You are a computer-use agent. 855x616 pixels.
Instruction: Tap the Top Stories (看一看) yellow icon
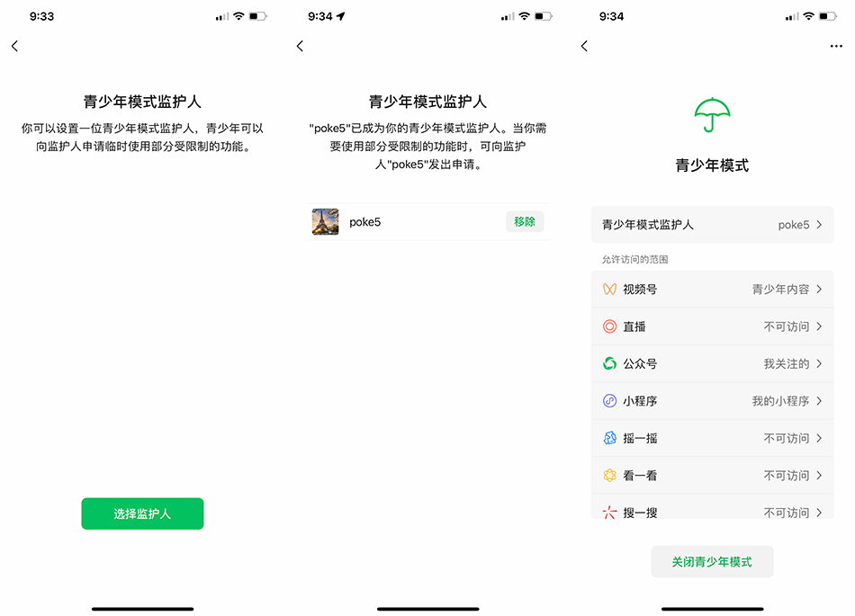[609, 476]
